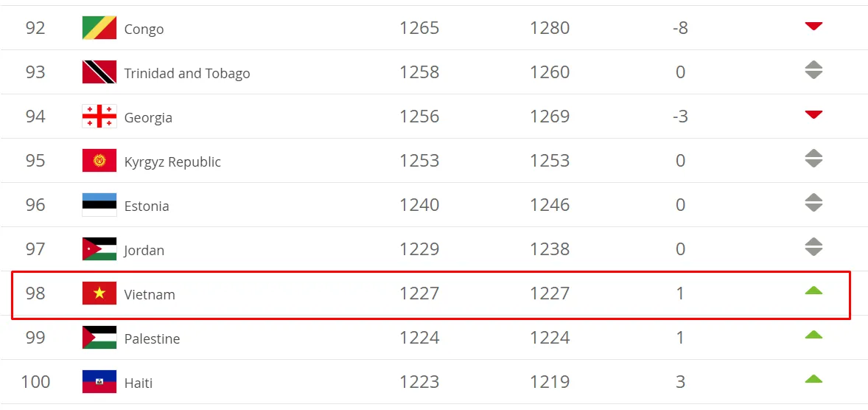The width and height of the screenshot is (868, 410).
Task: Open the Palestine team name link
Action: (152, 339)
